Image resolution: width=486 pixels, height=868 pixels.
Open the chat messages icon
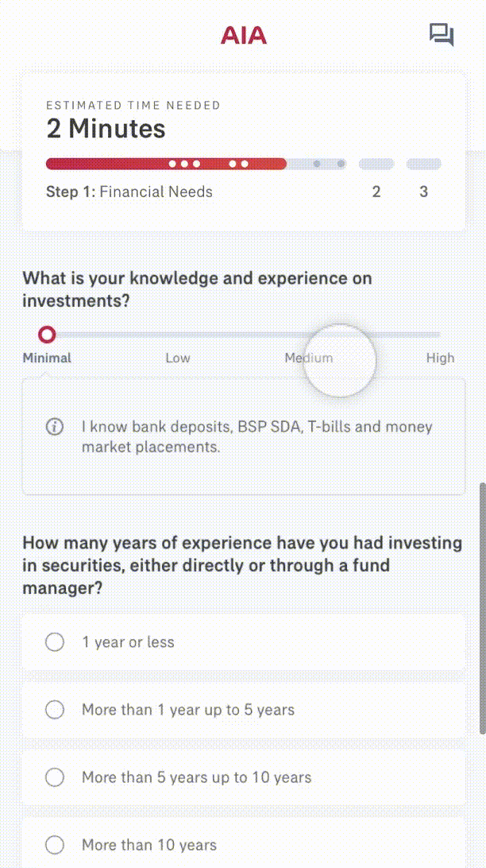click(x=441, y=35)
